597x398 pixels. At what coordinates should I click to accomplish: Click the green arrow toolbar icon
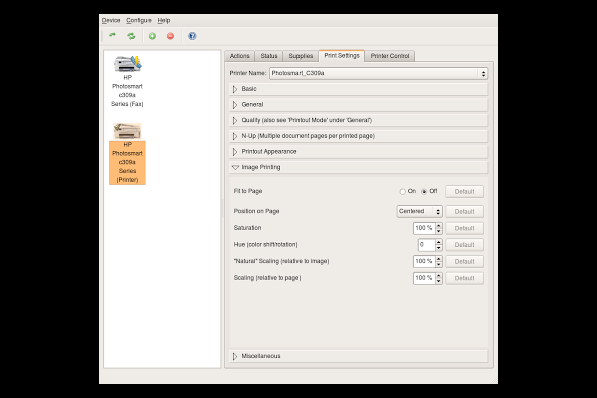(x=112, y=35)
